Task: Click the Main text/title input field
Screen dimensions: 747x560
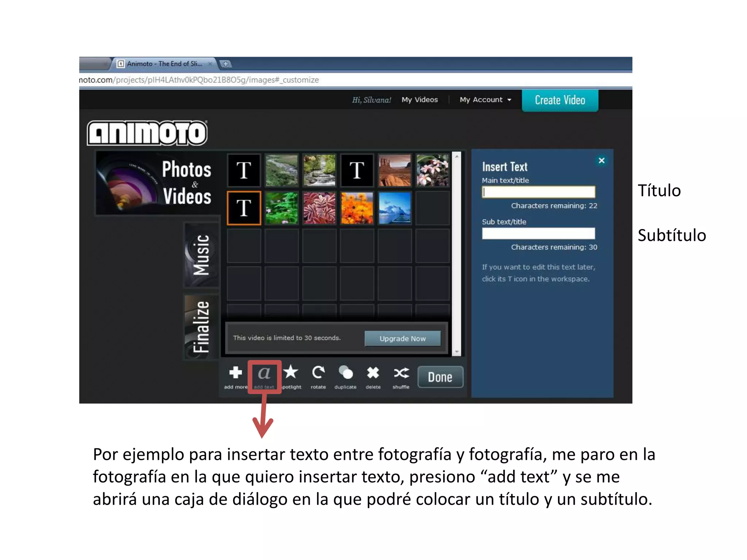Action: pyautogui.click(x=538, y=192)
